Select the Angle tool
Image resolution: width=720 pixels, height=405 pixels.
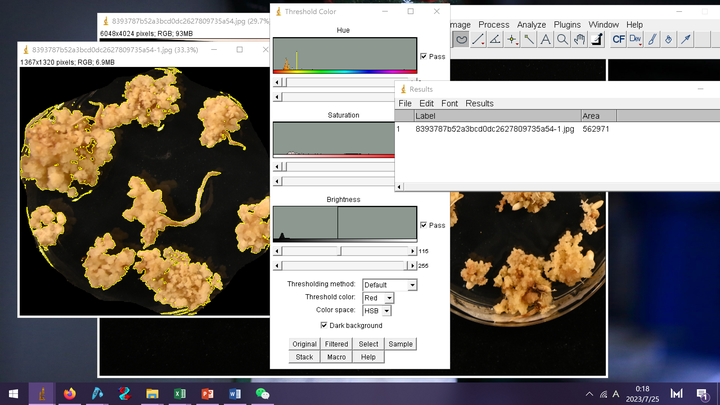tap(495, 40)
